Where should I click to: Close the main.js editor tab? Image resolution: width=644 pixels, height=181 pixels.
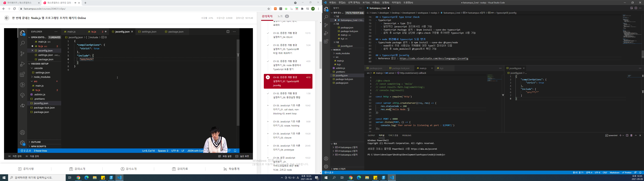(432, 68)
